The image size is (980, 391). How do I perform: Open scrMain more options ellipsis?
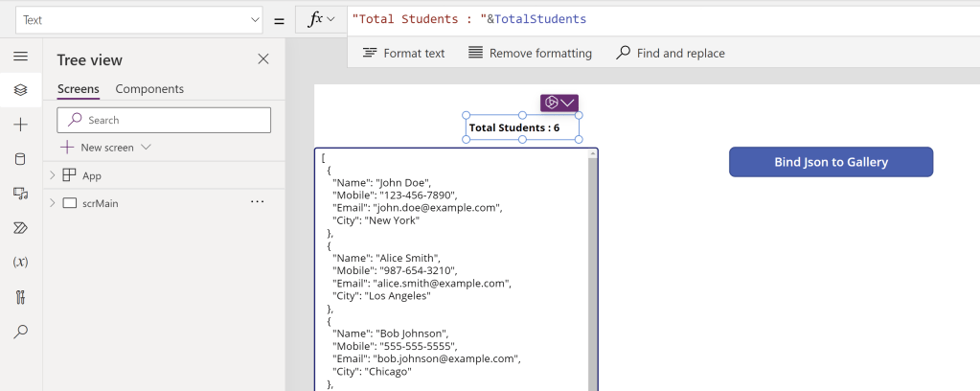coord(257,202)
